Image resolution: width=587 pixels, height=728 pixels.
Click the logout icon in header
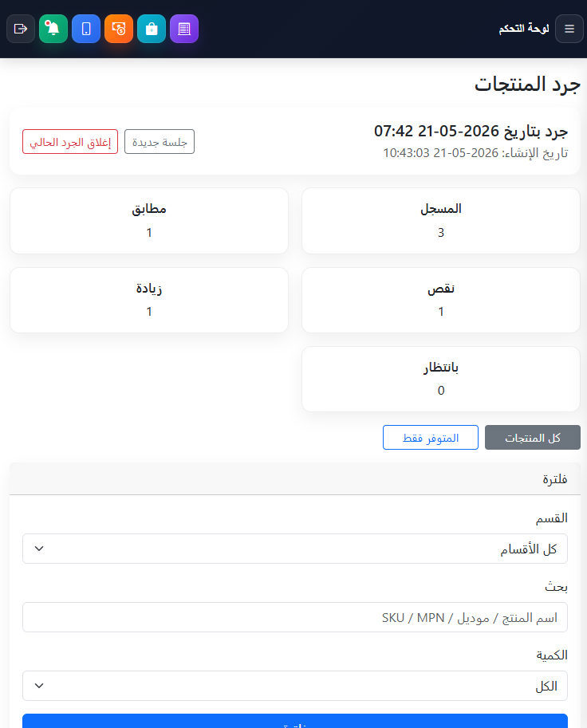[21, 29]
